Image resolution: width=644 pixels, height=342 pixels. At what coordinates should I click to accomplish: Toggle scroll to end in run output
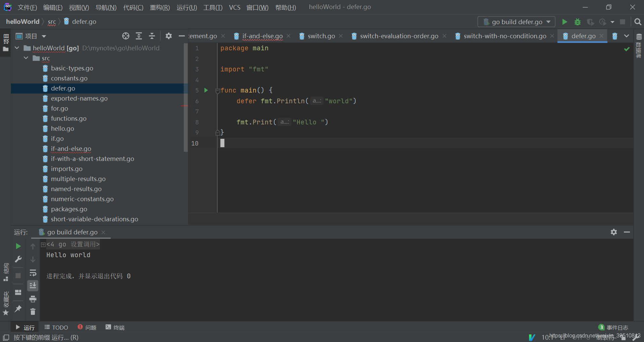pyautogui.click(x=33, y=286)
